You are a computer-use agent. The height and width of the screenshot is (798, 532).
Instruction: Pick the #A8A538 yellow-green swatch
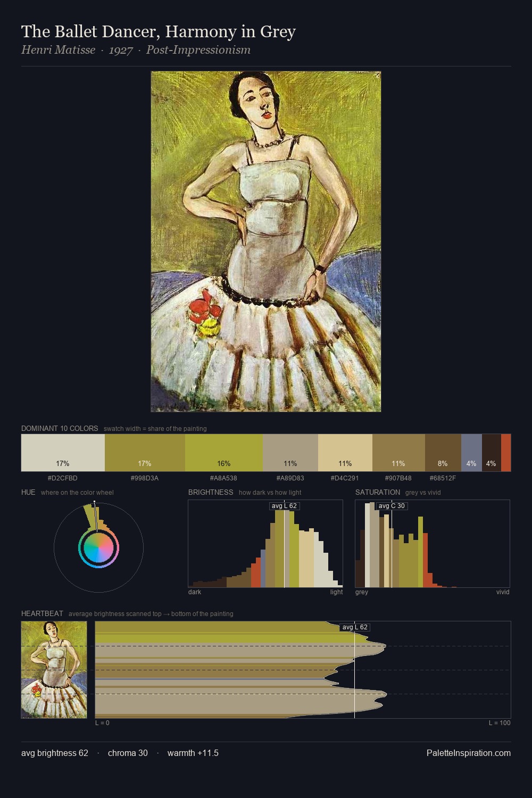[224, 453]
